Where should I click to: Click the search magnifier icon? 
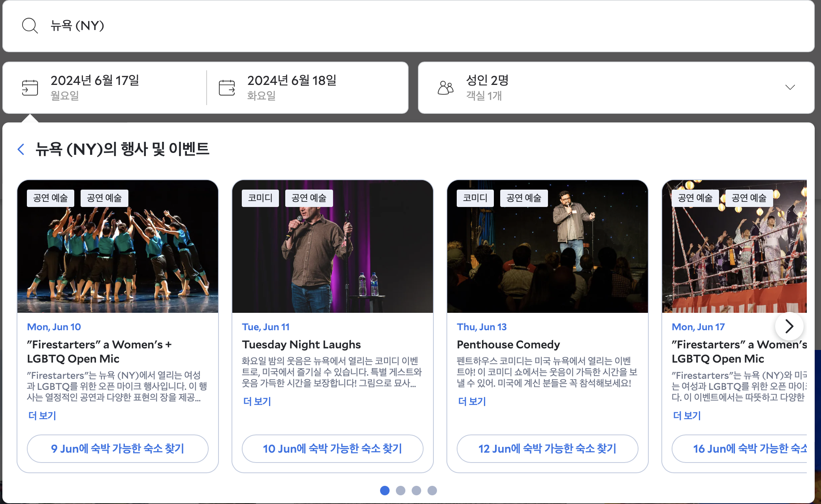coord(30,26)
